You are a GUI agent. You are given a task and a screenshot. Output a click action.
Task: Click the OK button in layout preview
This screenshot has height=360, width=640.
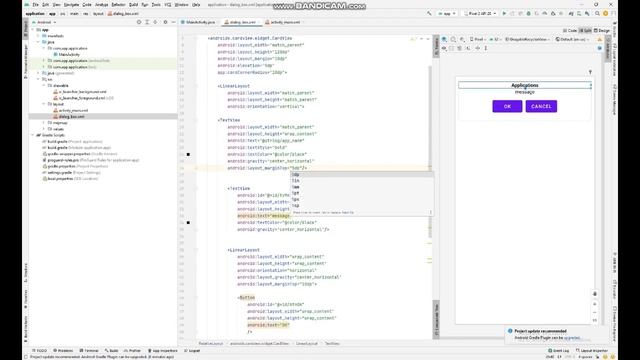coord(507,107)
